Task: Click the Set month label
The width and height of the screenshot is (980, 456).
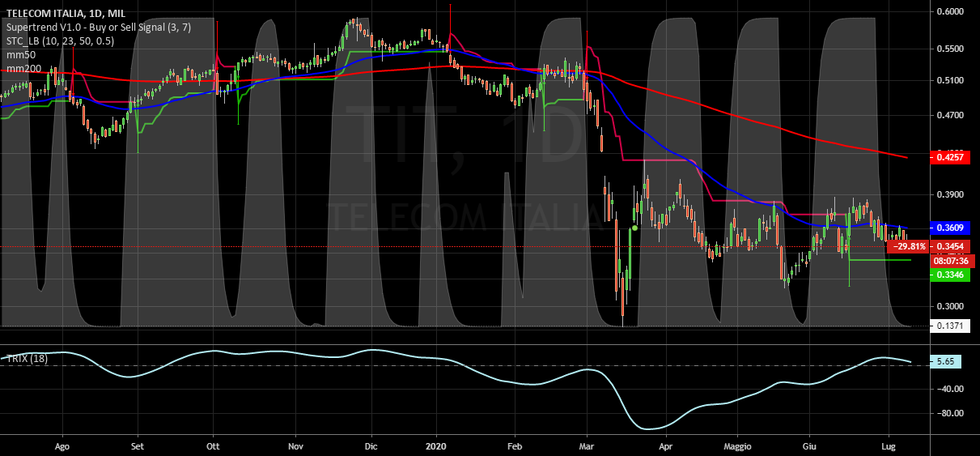Action: pos(138,445)
